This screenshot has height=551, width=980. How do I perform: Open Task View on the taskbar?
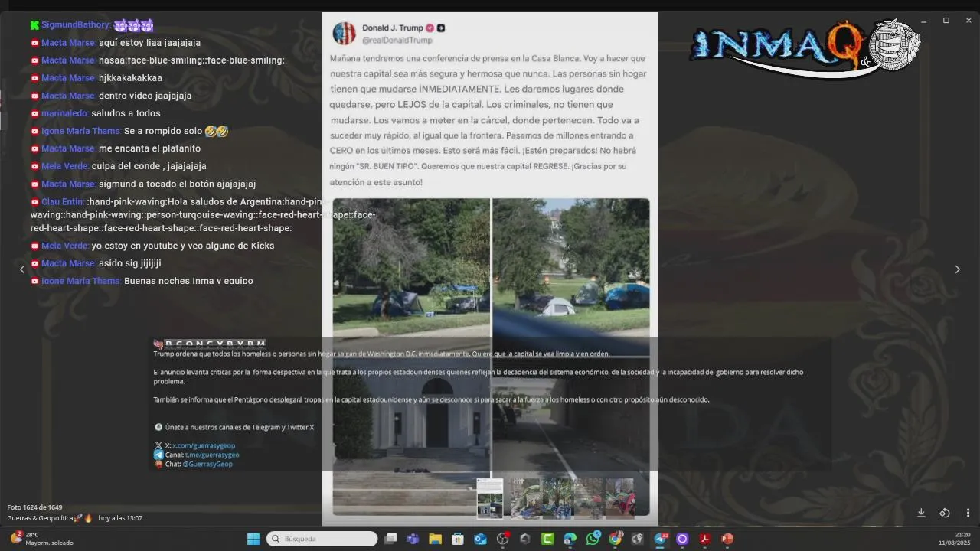(x=390, y=539)
